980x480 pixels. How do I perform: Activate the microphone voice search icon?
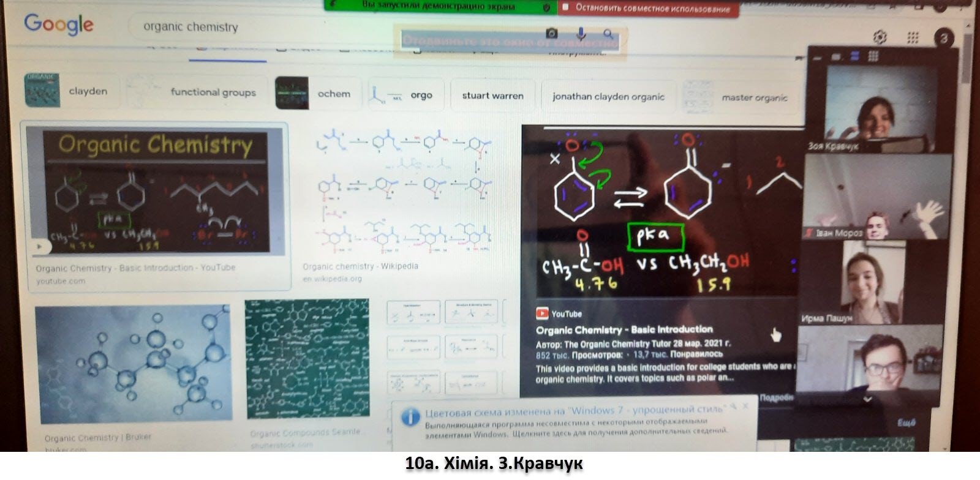(581, 34)
